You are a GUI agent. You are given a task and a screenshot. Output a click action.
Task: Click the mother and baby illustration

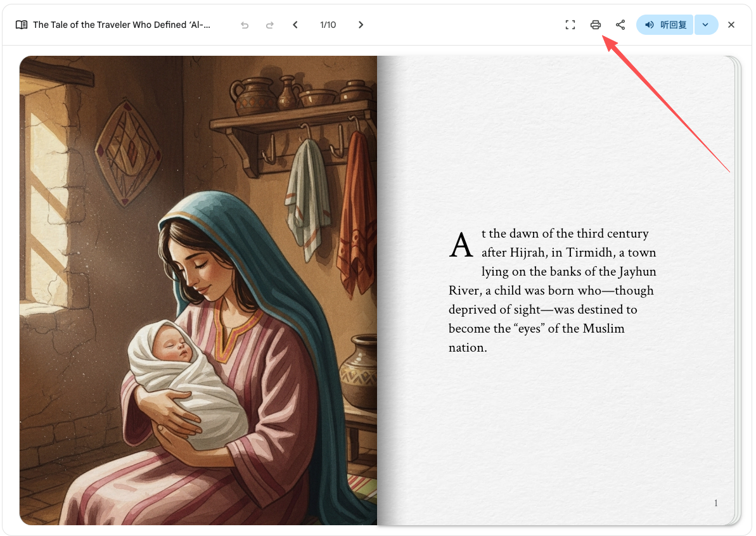tap(198, 290)
